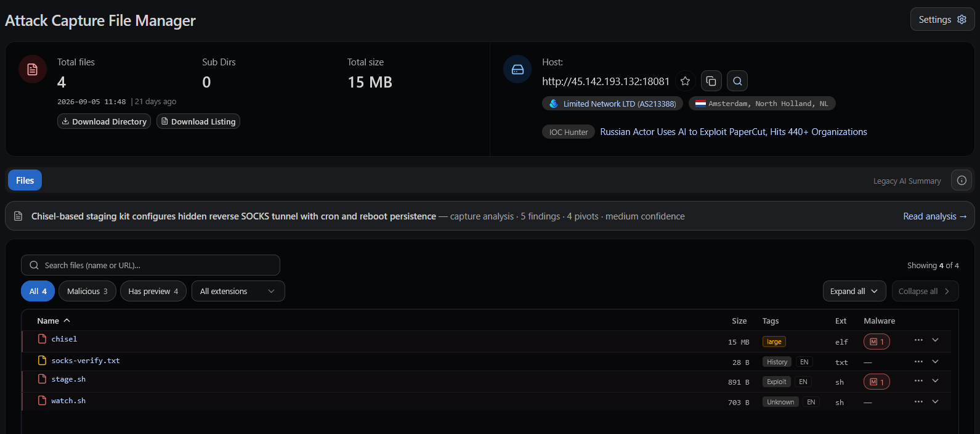Click the blue host drive icon

point(517,69)
